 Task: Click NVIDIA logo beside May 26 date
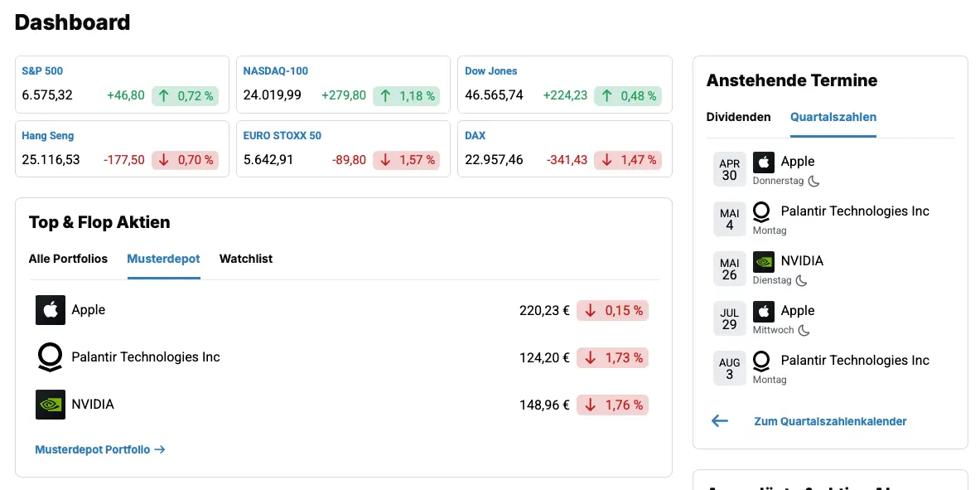pos(763,262)
